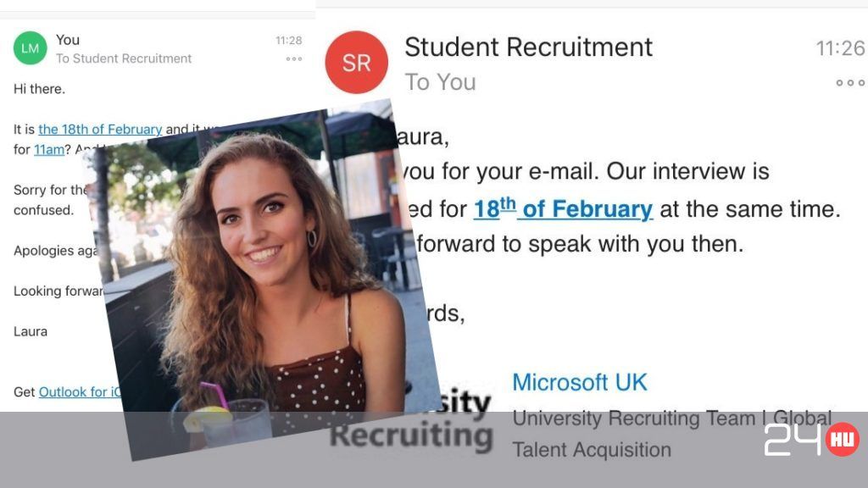Screen dimensions: 868x488
Task: Click the red HU circle badge
Action: [x=843, y=440]
